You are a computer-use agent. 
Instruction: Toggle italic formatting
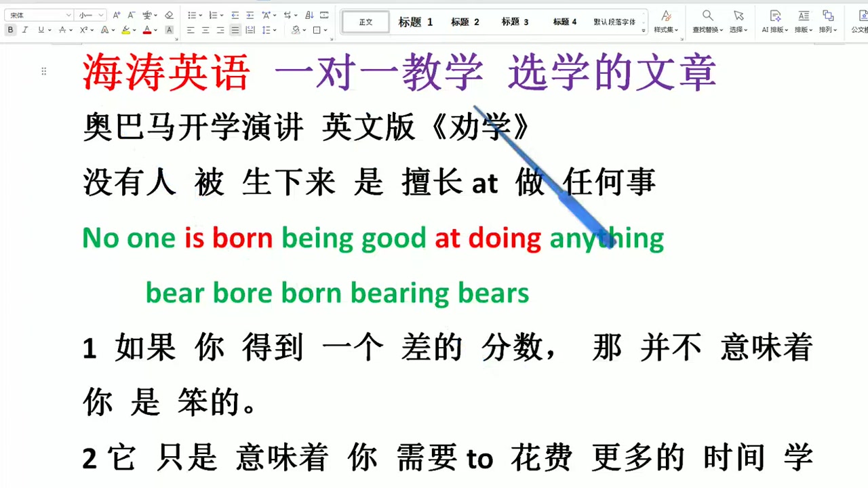pos(25,30)
